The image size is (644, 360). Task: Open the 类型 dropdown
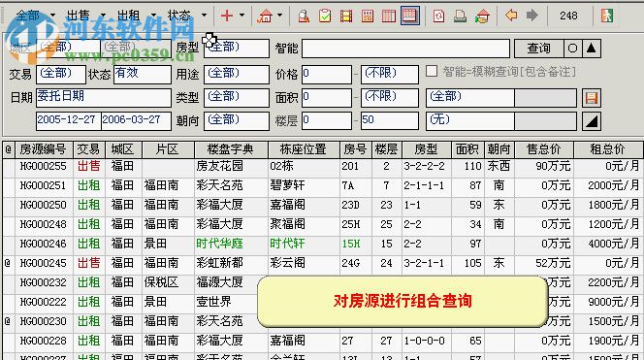[x=237, y=98]
